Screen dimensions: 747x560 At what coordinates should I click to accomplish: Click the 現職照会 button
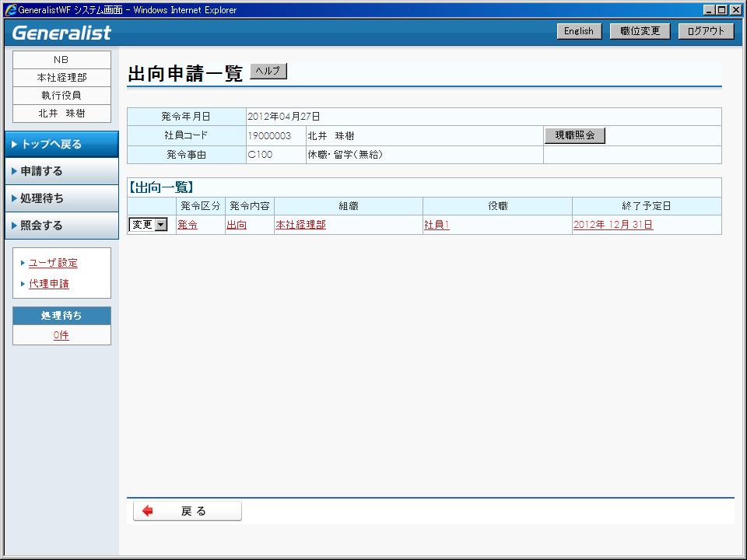coord(574,135)
